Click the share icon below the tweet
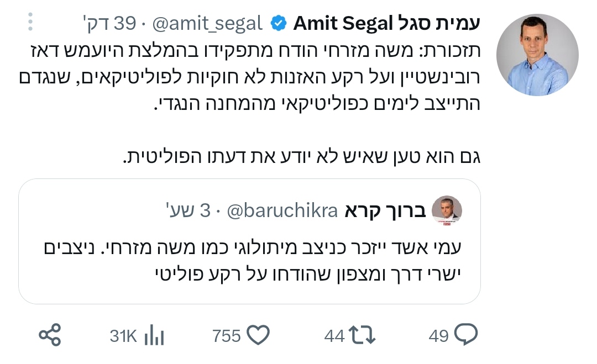Image resolution: width=597 pixels, height=364 pixels. tap(50, 335)
